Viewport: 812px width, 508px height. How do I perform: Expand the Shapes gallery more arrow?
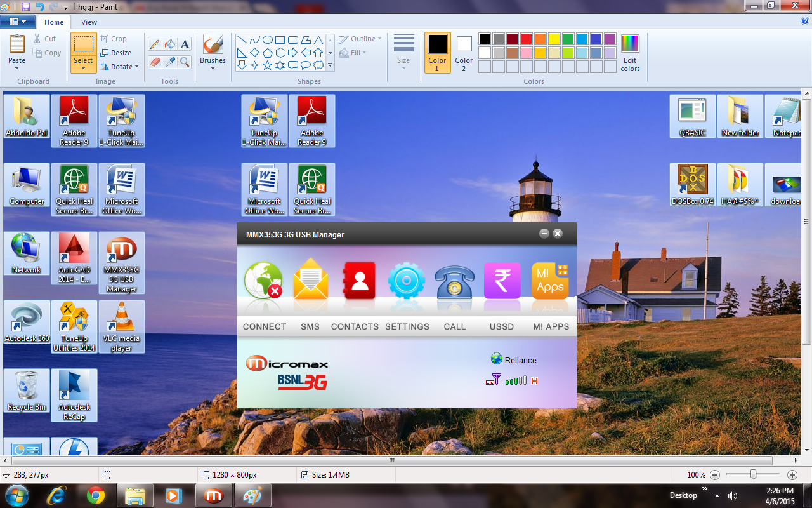330,65
